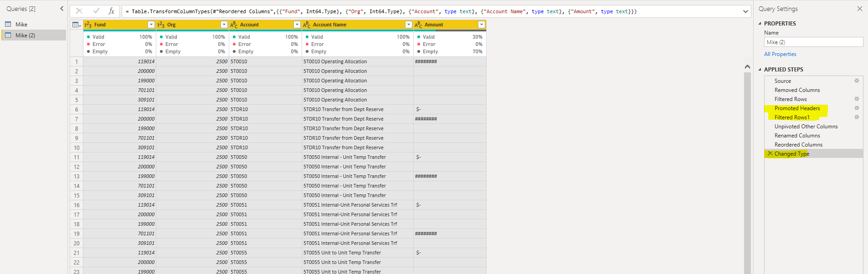Image resolution: width=868 pixels, height=274 pixels.
Task: Open Fund column filter dropdown
Action: click(151, 25)
